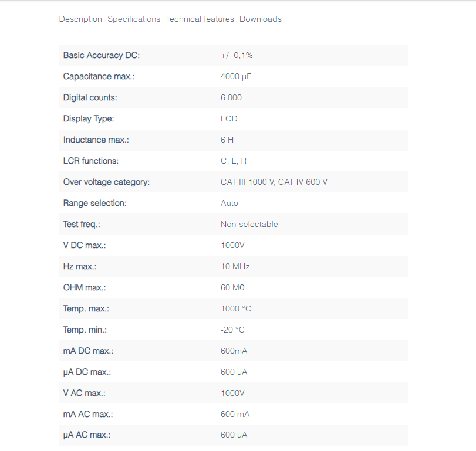Click the Non-selectable test freq value

click(x=249, y=224)
